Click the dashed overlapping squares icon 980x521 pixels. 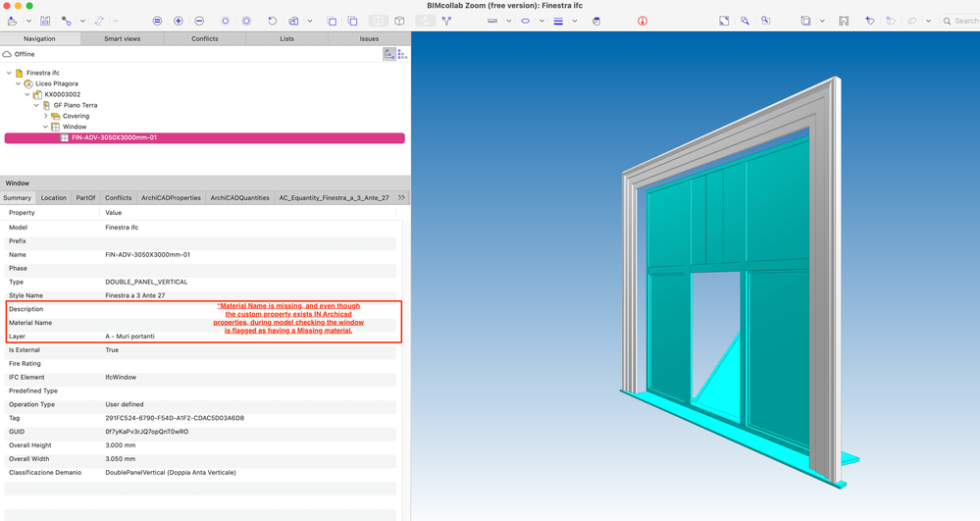[x=352, y=21]
